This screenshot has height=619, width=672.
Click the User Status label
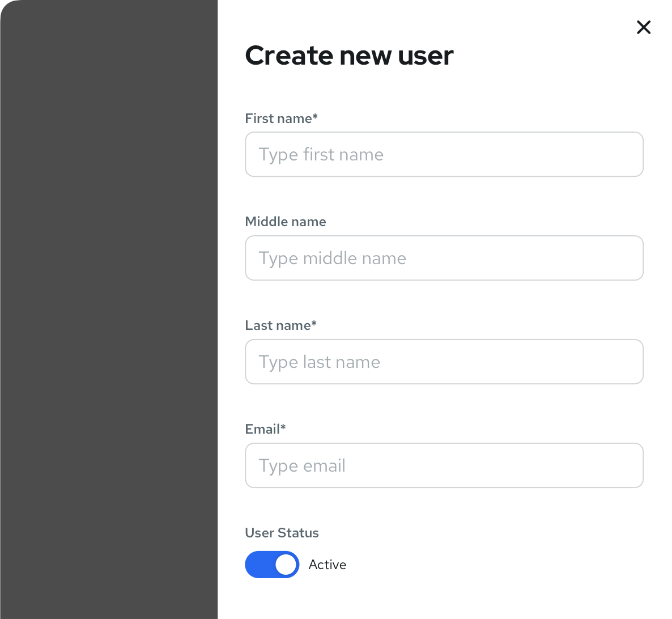[282, 533]
